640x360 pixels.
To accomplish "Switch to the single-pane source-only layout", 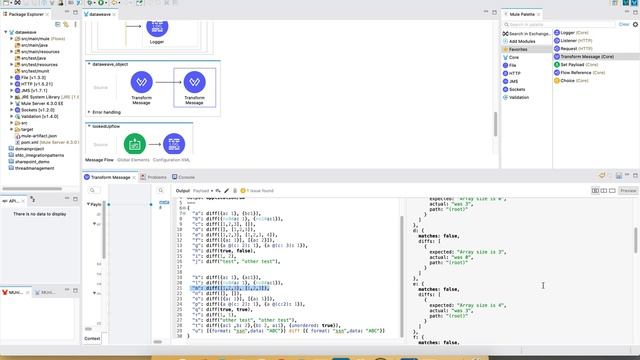I will (612, 191).
